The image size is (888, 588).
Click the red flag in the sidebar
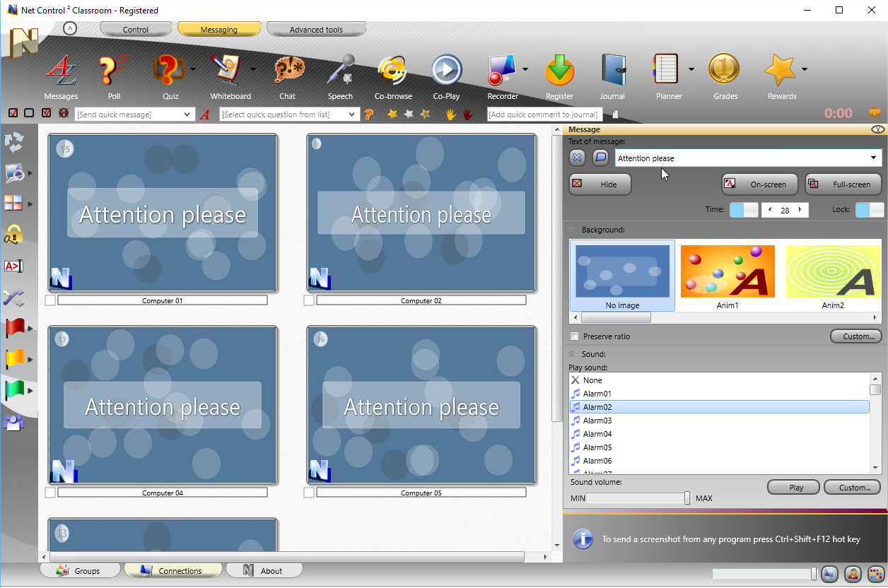14,328
